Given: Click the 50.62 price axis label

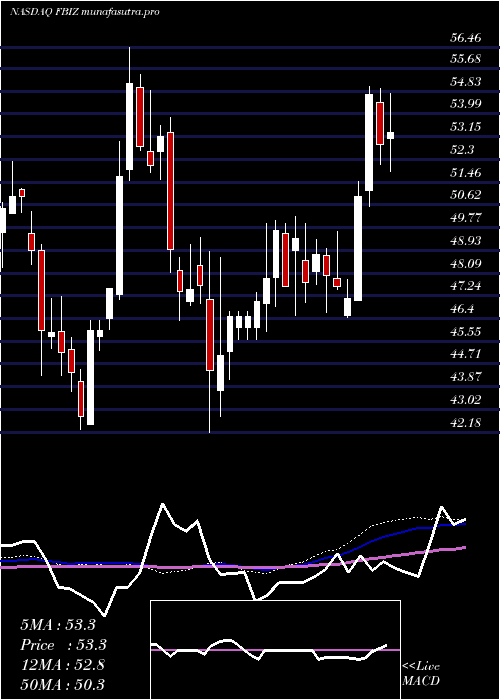Looking at the screenshot, I should pos(465,195).
